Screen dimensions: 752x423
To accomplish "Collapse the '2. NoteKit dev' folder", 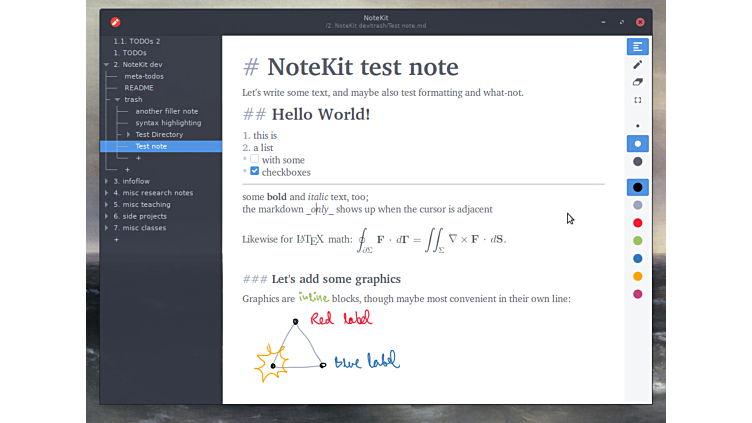I will (x=106, y=64).
